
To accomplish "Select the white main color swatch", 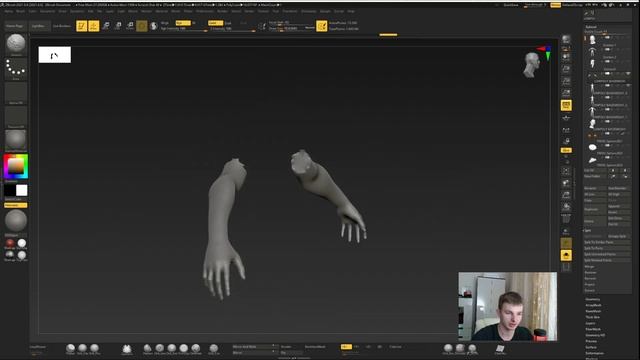I will coord(22,190).
